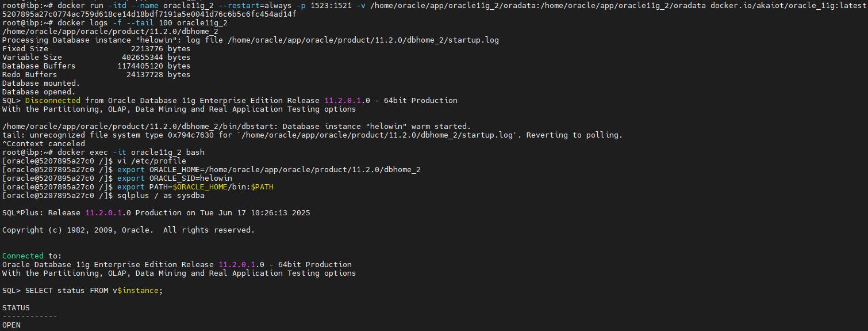Click the '^Ccontext canceled' line
This screenshot has width=868, height=331.
tap(44, 144)
